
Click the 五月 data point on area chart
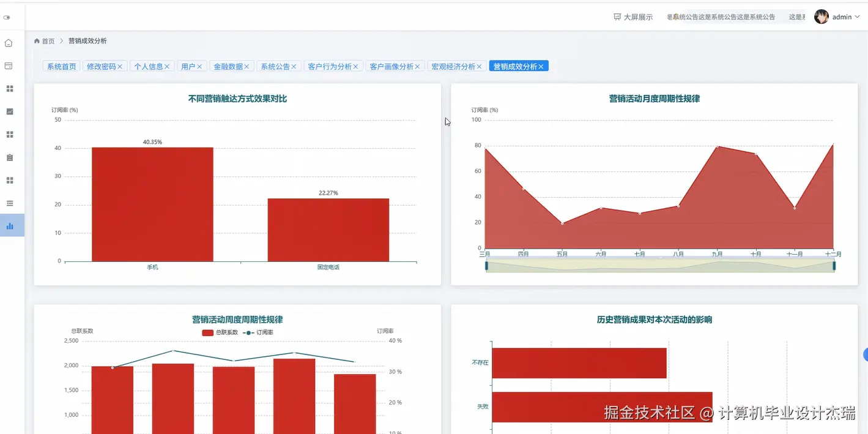(x=562, y=223)
